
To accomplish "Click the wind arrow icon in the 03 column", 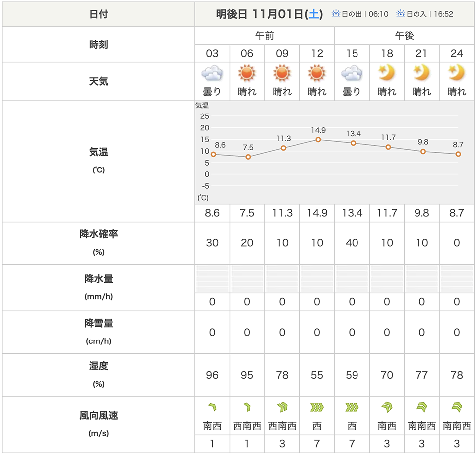I will click(x=212, y=408).
